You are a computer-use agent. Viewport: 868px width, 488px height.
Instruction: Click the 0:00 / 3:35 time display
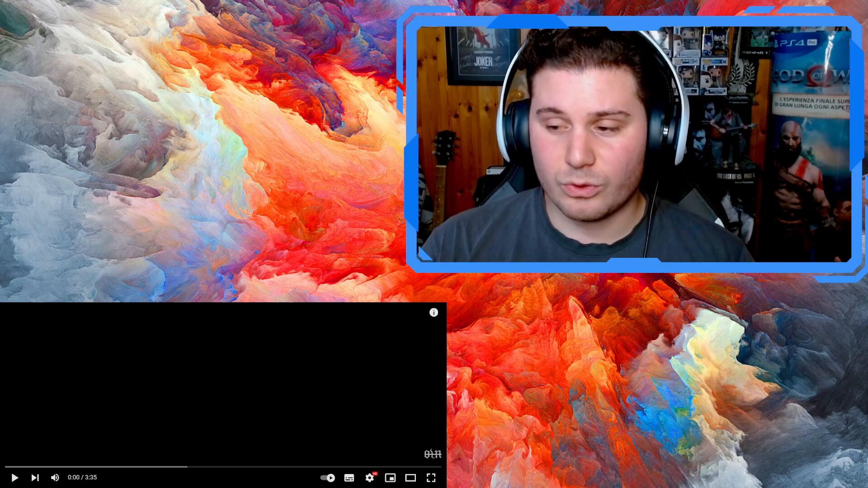pos(82,478)
